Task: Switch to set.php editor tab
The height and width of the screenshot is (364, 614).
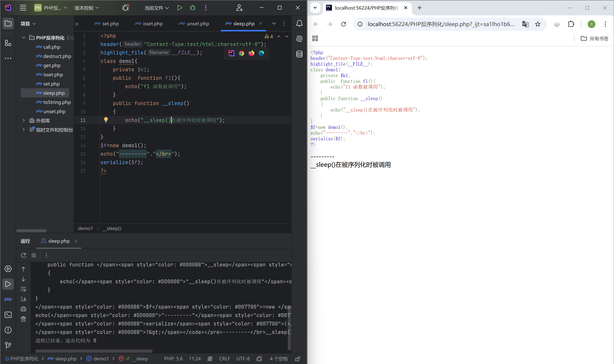Action: pos(107,24)
